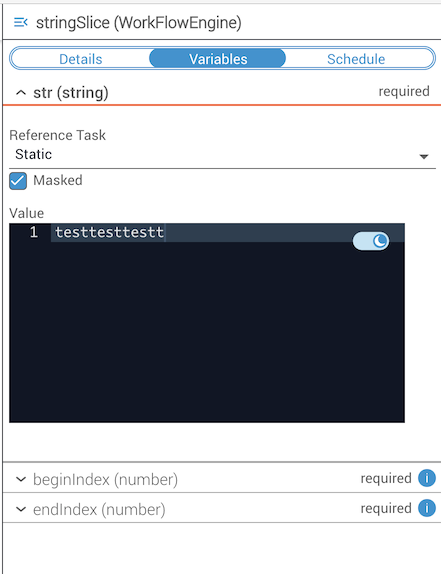Screen dimensions: 441x574
Task: Select the Variables tab
Action: pyautogui.click(x=218, y=59)
